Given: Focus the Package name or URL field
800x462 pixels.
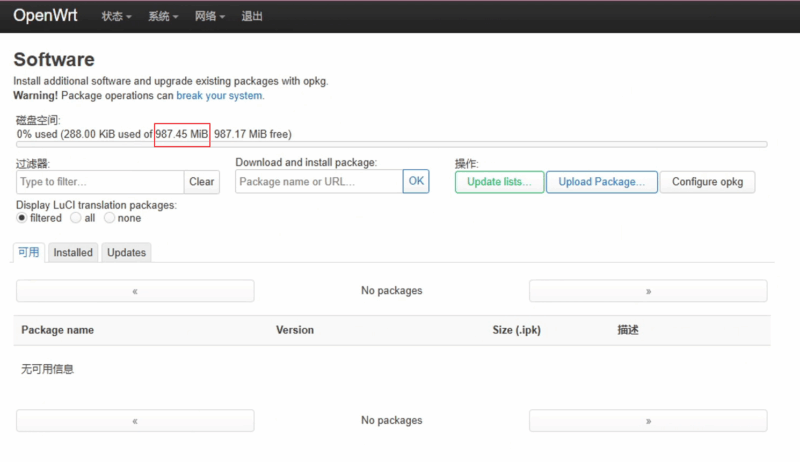Looking at the screenshot, I should (x=318, y=182).
